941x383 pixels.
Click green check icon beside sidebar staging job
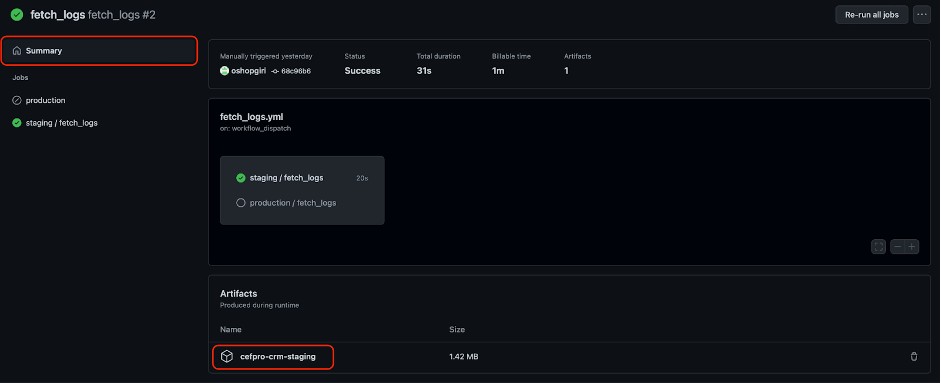coord(17,122)
